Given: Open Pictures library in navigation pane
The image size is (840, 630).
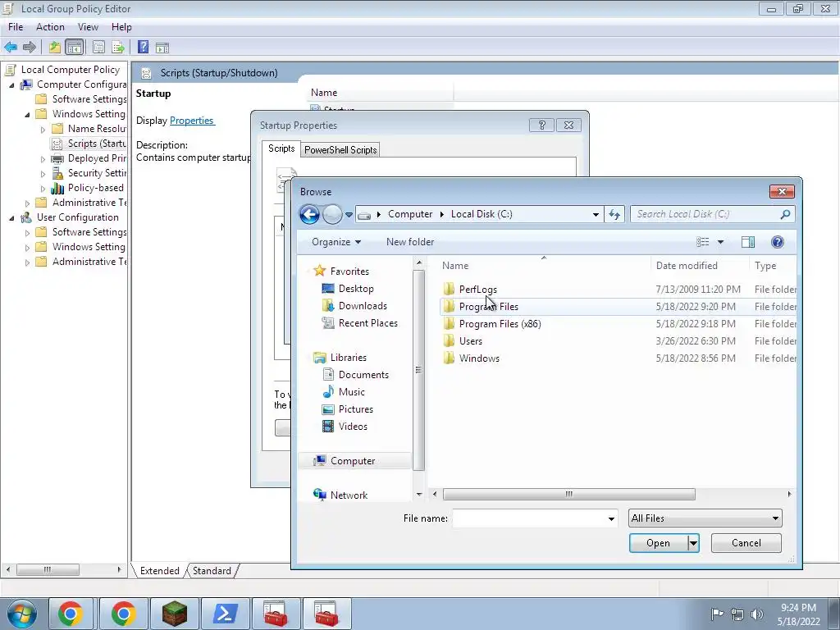Looking at the screenshot, I should (356, 409).
